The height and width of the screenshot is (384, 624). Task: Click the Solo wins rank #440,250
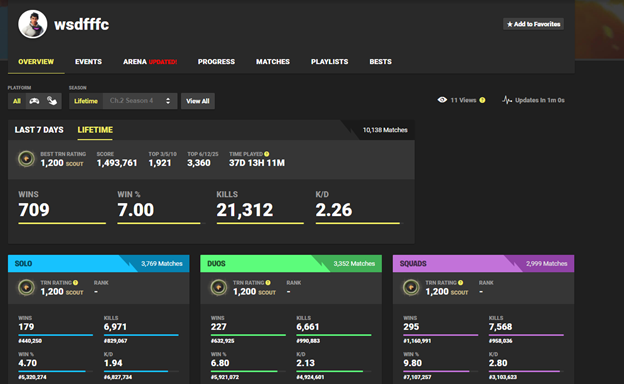tap(30, 341)
